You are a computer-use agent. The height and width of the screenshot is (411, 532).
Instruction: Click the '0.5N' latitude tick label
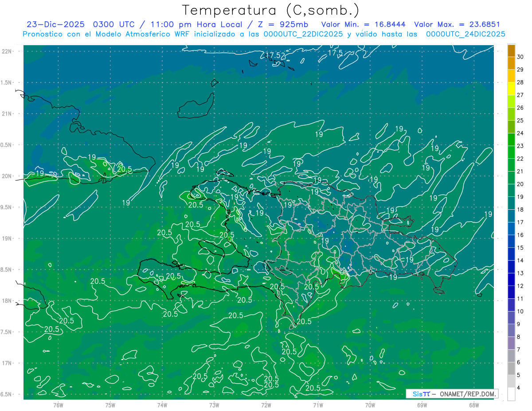click(x=7, y=145)
